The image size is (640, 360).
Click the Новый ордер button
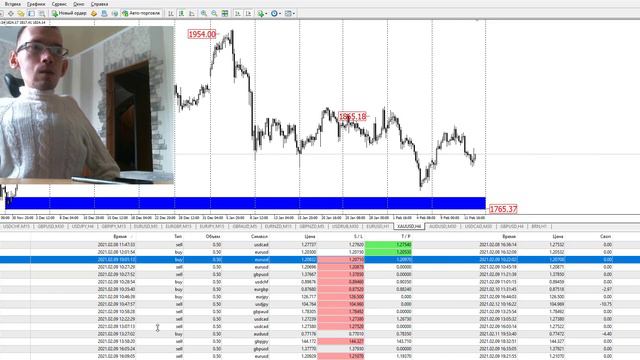69,13
